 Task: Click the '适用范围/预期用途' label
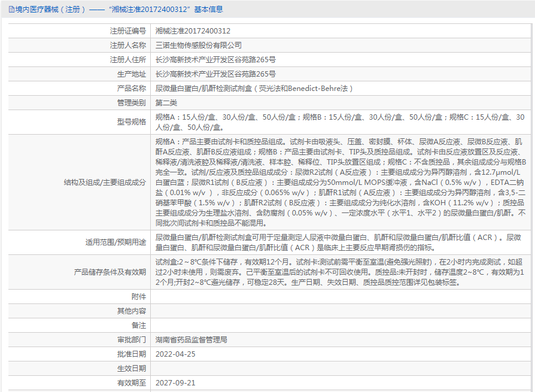(115, 242)
